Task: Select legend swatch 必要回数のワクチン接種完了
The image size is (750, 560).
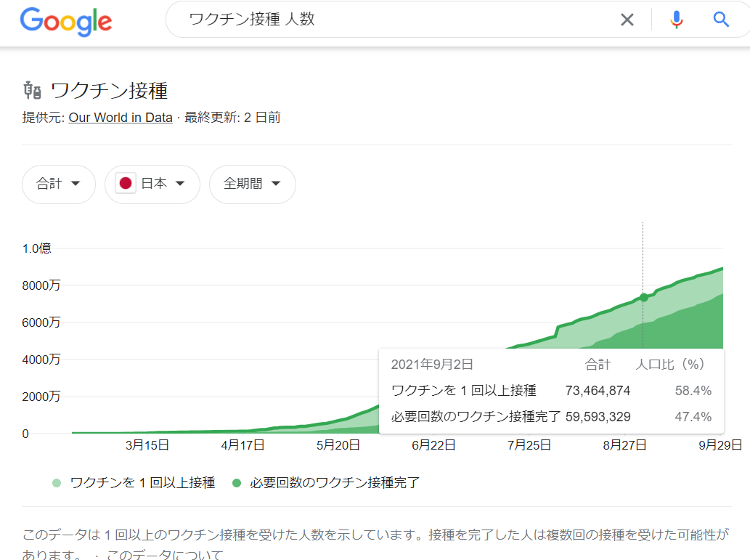Action: point(236,483)
